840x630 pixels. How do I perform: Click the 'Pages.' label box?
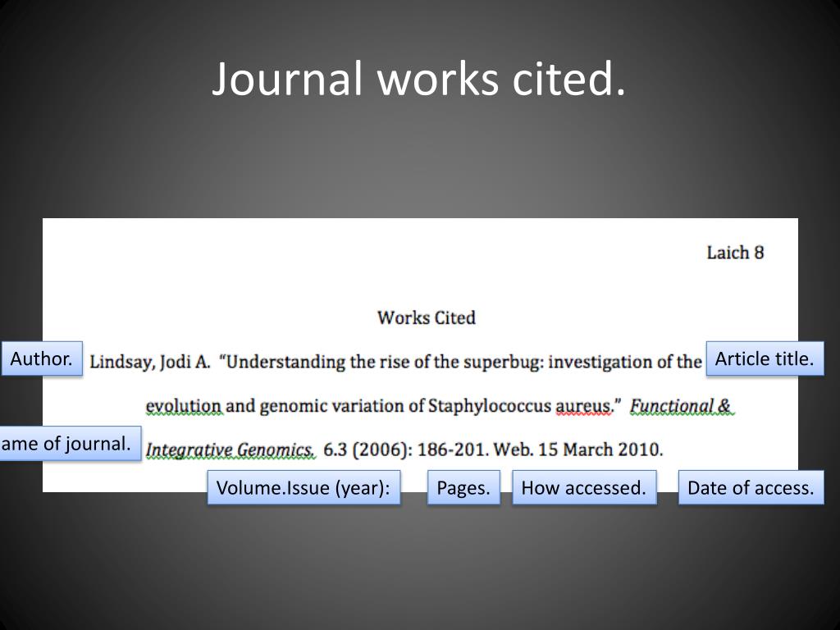coord(463,487)
